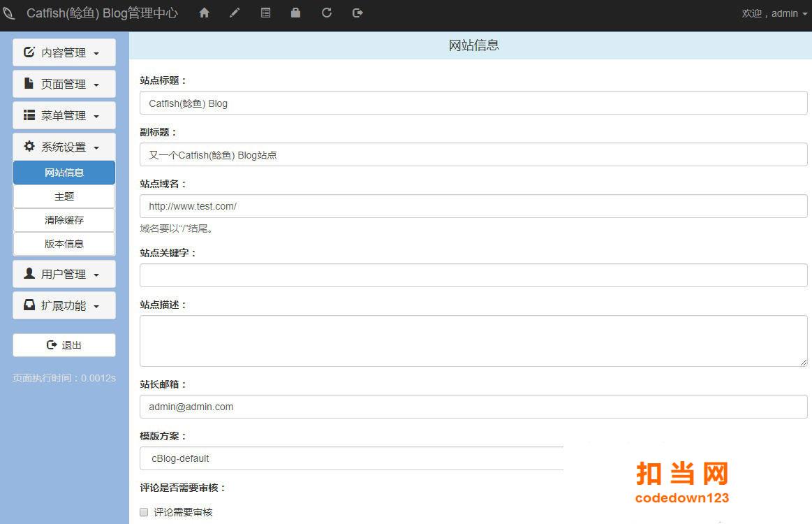
Task: Toggle the 评论需要审核 checkbox
Action: tap(144, 512)
